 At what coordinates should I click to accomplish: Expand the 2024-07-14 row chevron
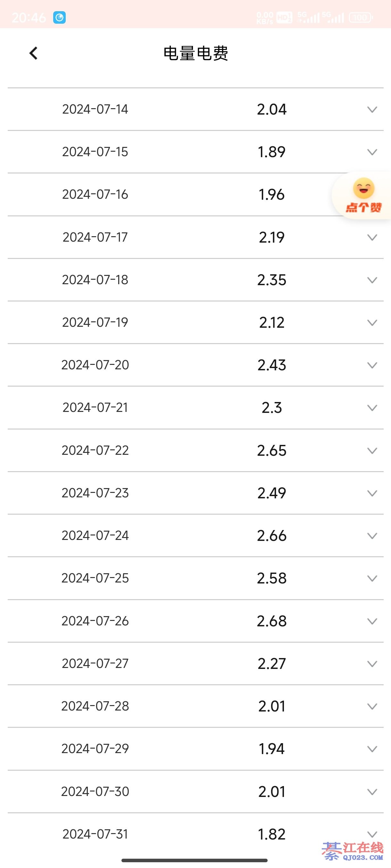[x=372, y=109]
